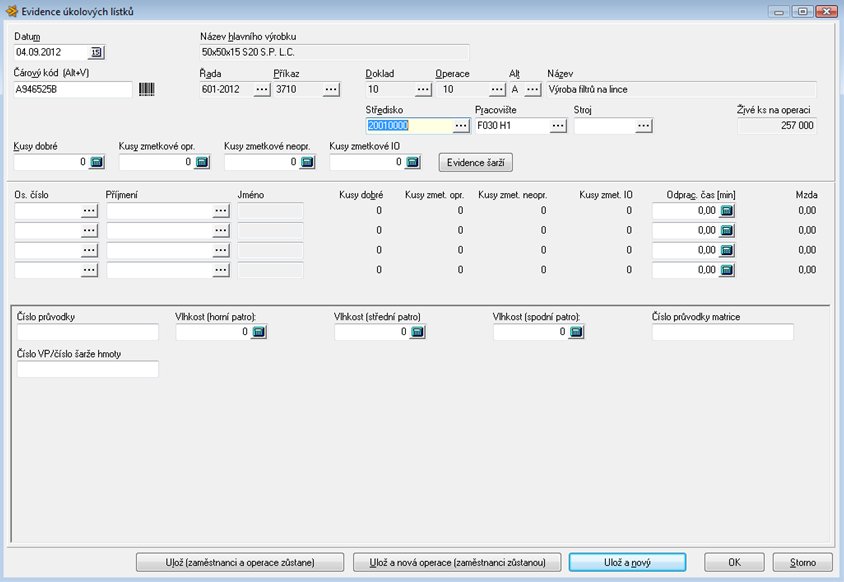This screenshot has height=582, width=844.
Task: Open lookup button for Stroj field
Action: (x=644, y=126)
